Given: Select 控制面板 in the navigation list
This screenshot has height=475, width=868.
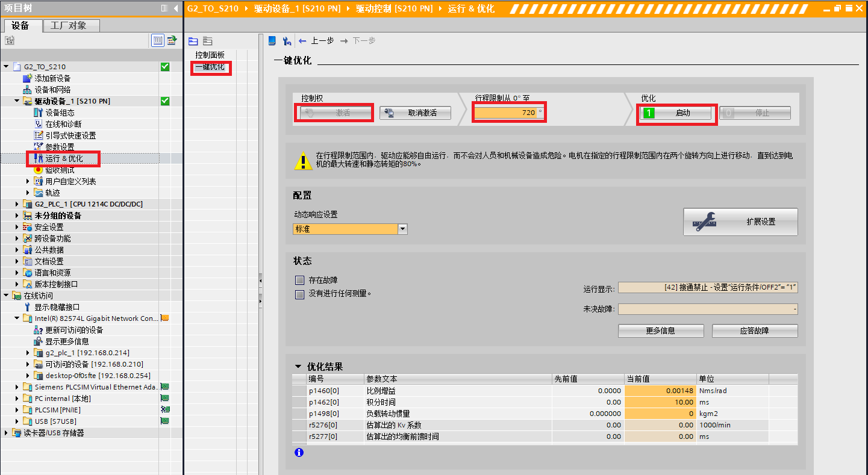Looking at the screenshot, I should [x=210, y=55].
